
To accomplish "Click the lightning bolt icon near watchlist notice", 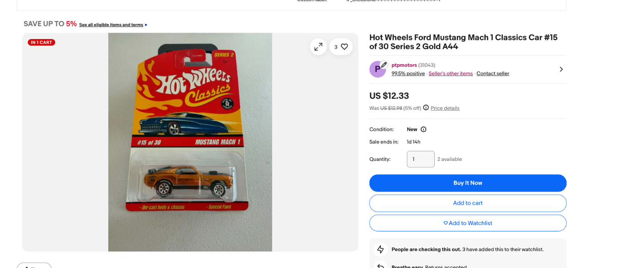I will tap(380, 249).
